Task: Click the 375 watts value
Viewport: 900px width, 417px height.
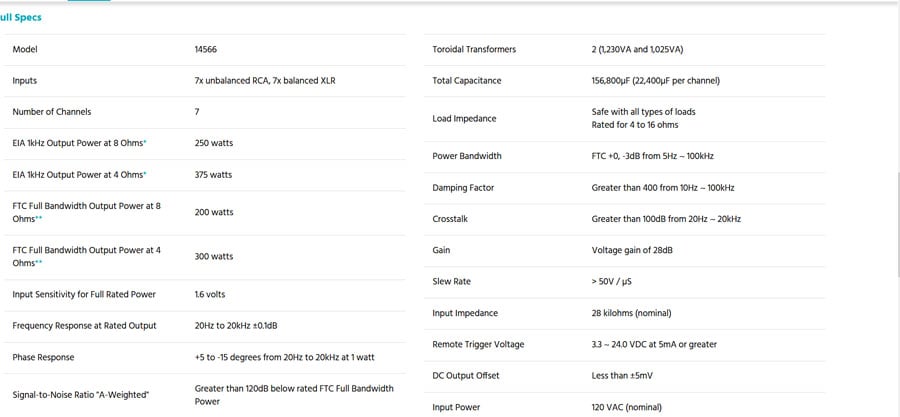Action: 213,175
